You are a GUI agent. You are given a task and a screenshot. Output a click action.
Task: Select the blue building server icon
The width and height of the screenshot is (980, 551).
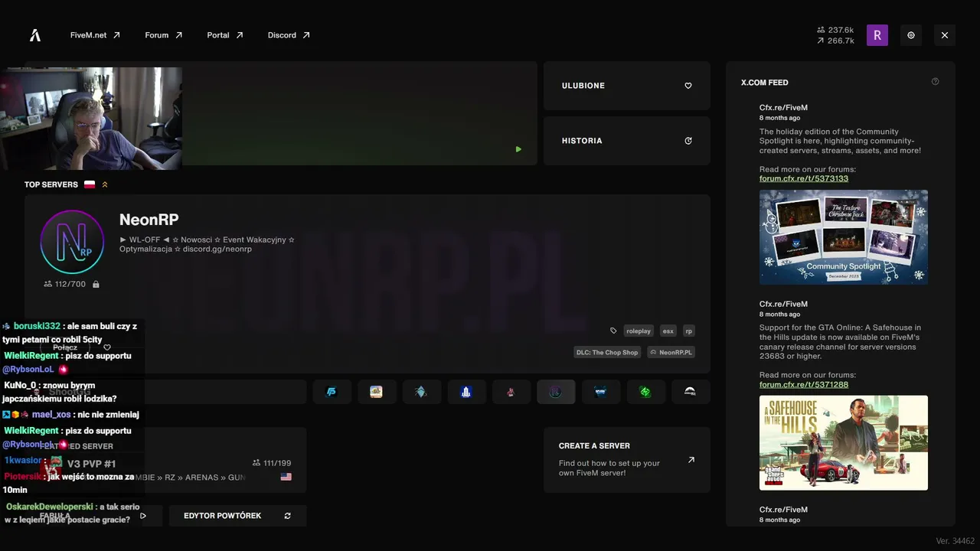coord(465,392)
